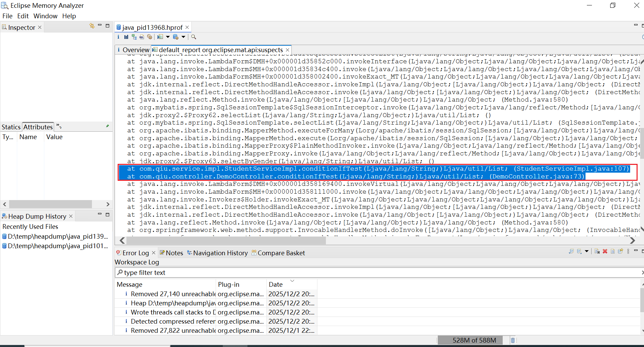Open the Error Log view menu dots
Screen dimensions: 644x347
point(628,251)
